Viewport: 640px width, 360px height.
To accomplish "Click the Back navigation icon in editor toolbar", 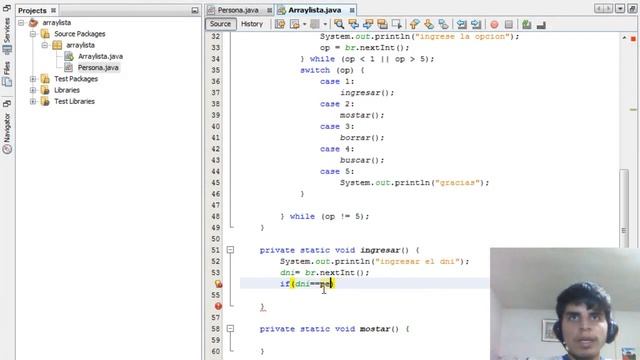I will click(x=295, y=24).
